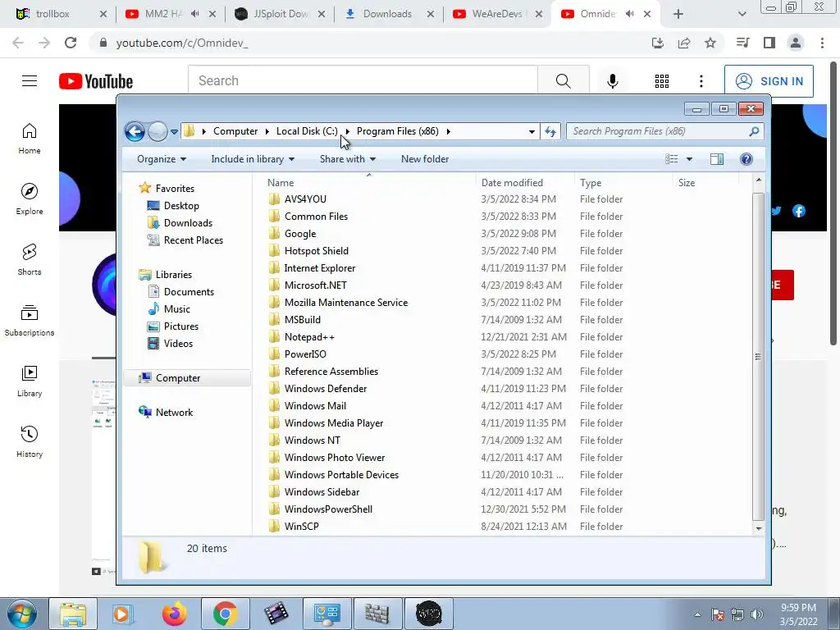840x630 pixels.
Task: Open the YouTube hamburger guide menu
Action: [30, 81]
